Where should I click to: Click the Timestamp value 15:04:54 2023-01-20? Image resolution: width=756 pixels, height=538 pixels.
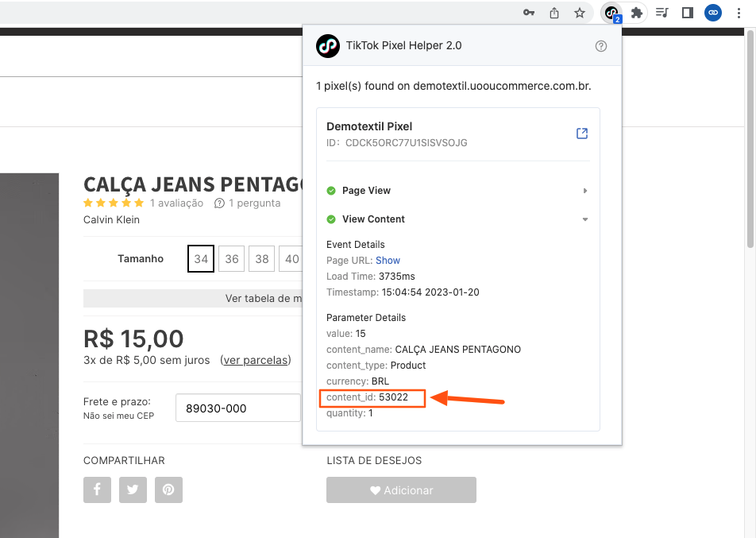[x=430, y=292]
